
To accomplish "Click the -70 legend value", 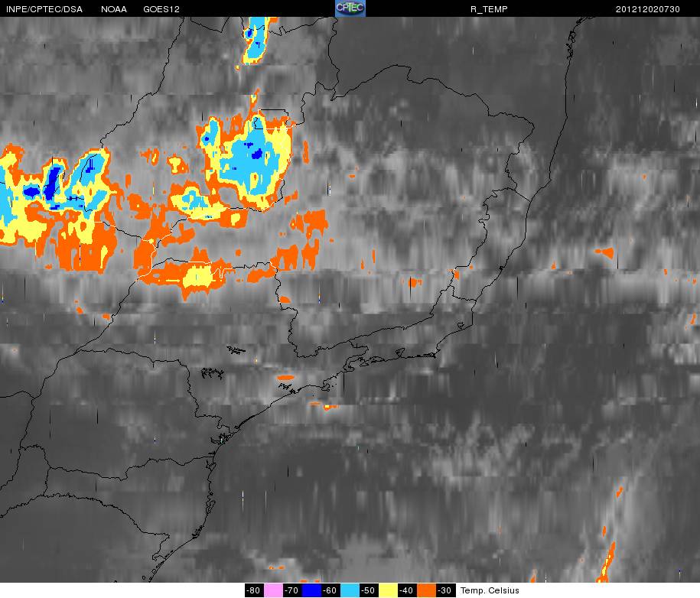I will pos(292,590).
